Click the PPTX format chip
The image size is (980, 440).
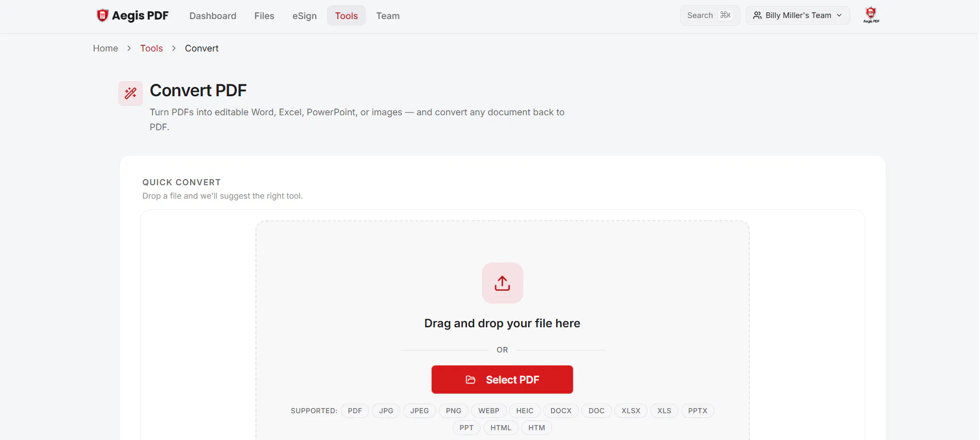(698, 411)
